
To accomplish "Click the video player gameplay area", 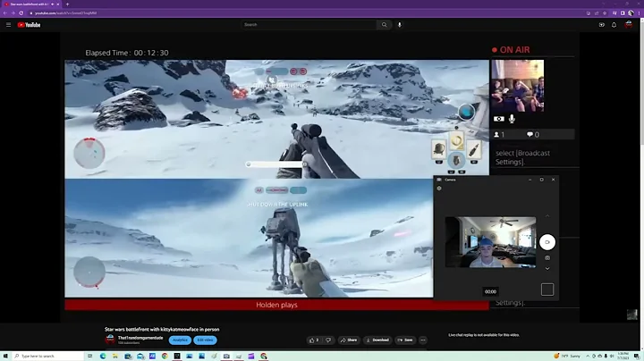I will tap(276, 179).
